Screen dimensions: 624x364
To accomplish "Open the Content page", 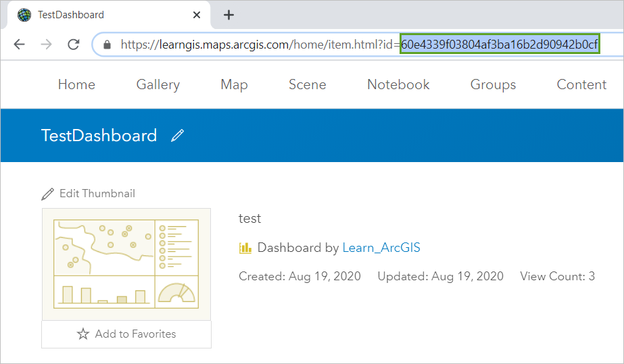I will (581, 84).
